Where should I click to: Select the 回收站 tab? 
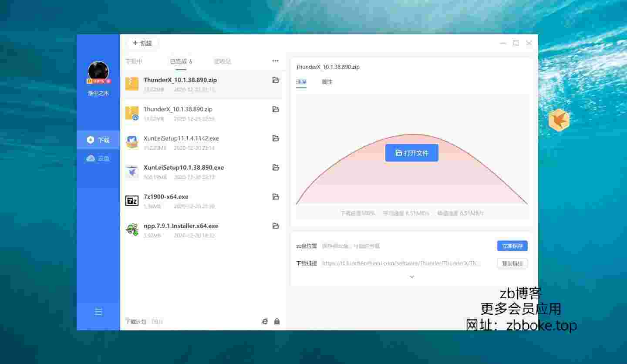(x=222, y=61)
